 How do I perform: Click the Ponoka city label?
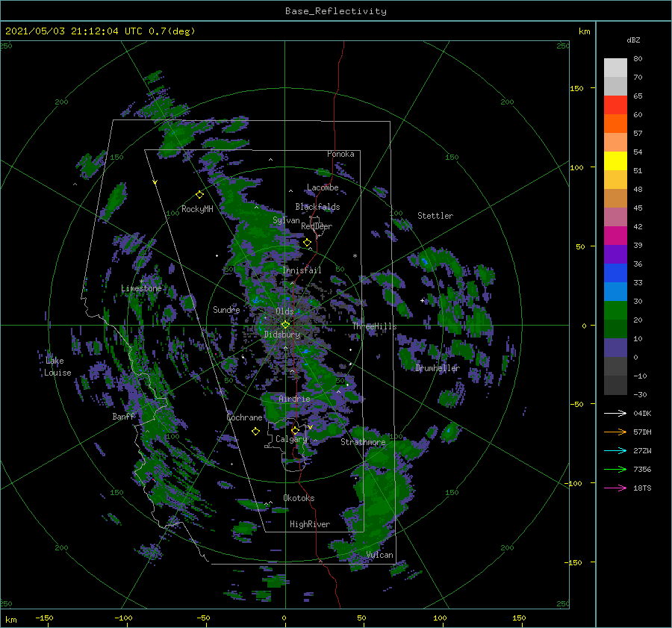click(340, 154)
